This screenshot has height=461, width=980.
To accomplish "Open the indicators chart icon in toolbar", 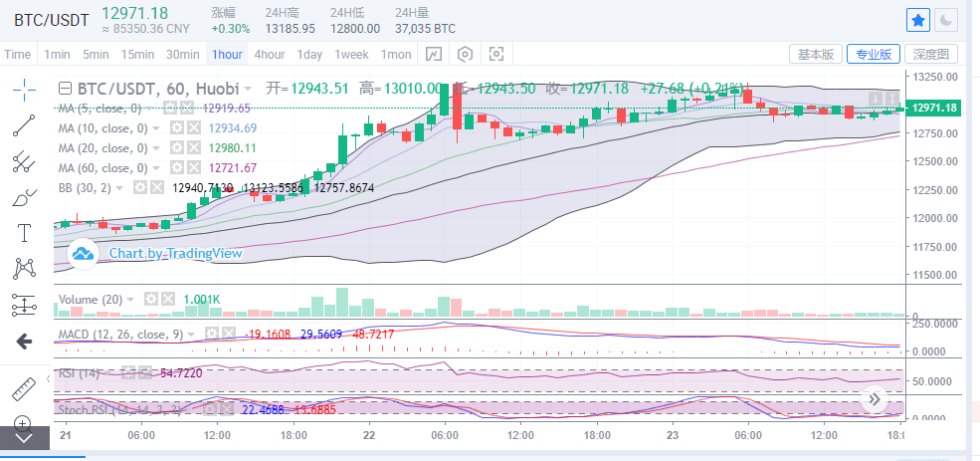I will coord(434,55).
